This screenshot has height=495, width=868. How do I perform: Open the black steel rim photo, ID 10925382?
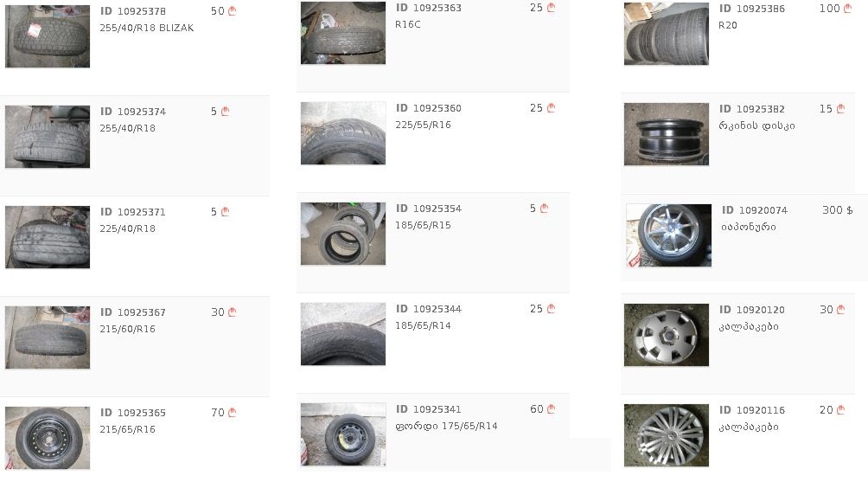point(667,134)
